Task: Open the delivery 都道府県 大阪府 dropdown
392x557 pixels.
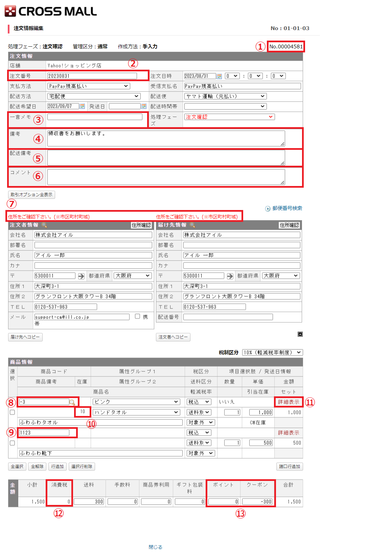Action: [x=281, y=276]
